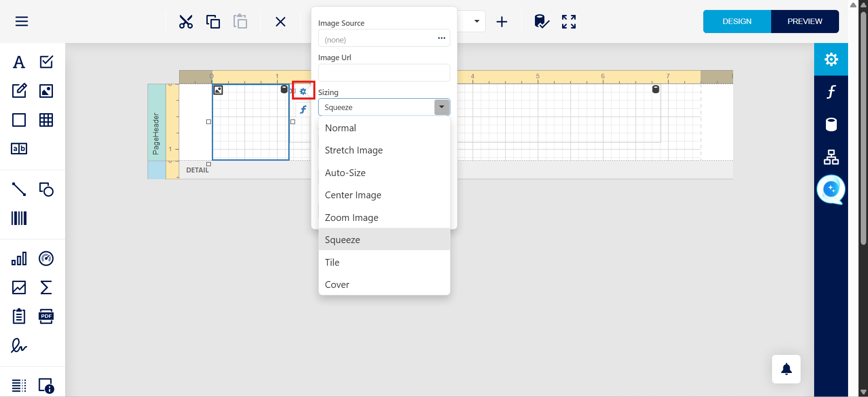Collapse the Sizing dropdown arrow

[442, 107]
